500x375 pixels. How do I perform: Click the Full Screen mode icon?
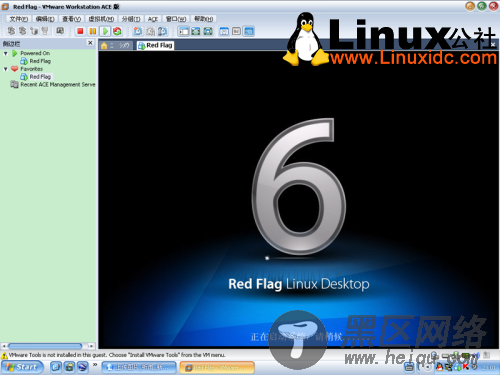(x=196, y=31)
